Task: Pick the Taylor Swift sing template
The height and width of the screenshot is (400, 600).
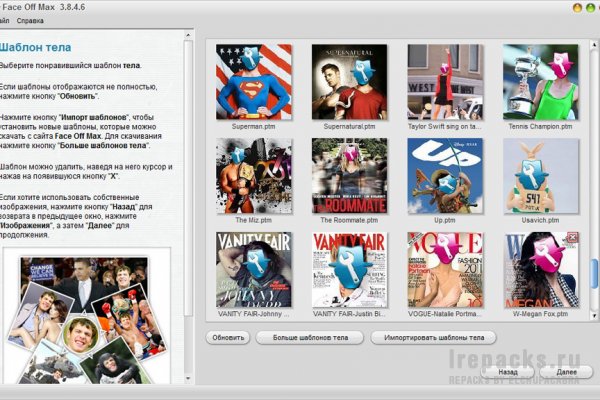Action: (445, 82)
